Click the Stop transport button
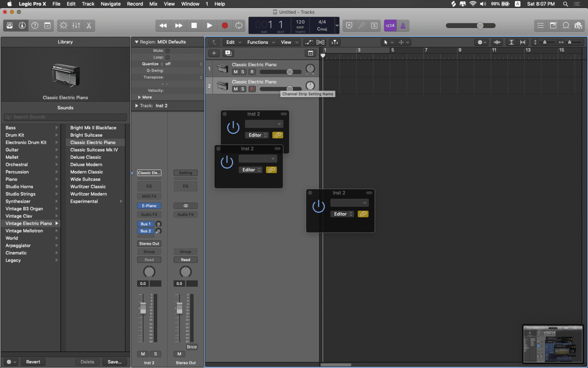 click(x=194, y=25)
